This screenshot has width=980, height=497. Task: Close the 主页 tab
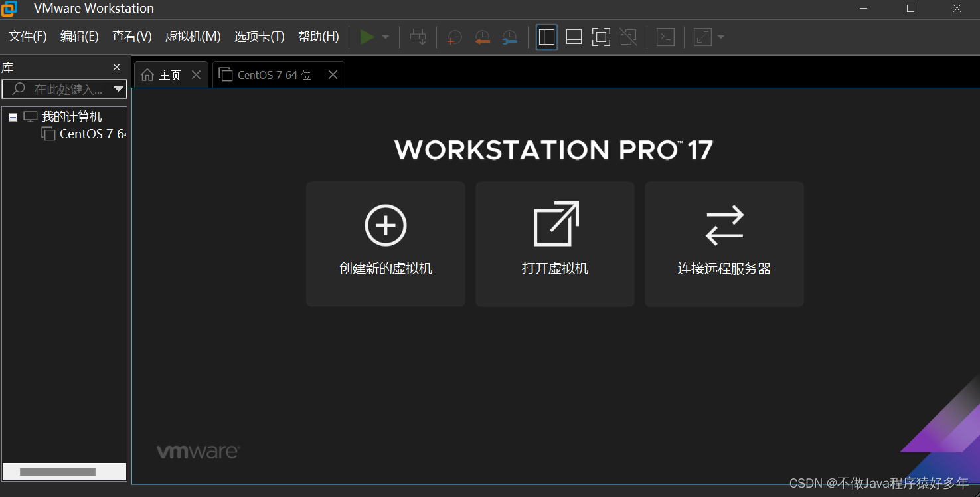tap(196, 75)
